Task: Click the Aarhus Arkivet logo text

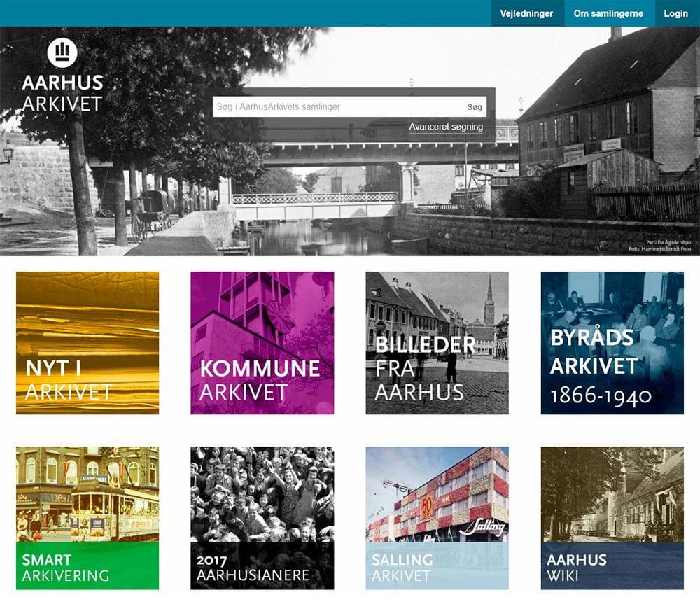Action: [62, 93]
